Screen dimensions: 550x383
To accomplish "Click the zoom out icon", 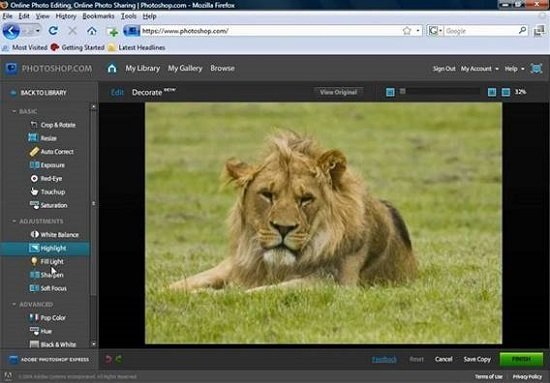I will point(390,92).
